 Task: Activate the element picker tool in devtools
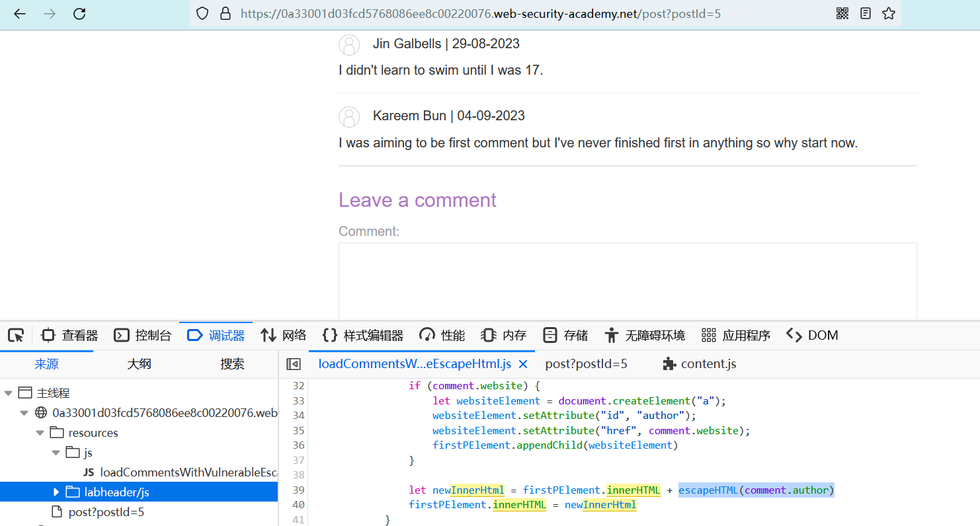tap(16, 335)
